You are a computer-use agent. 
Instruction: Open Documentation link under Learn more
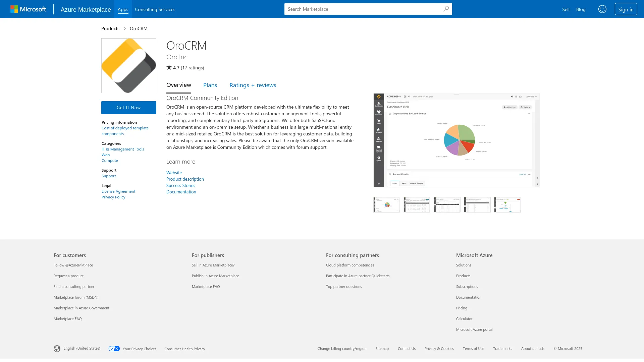181,192
